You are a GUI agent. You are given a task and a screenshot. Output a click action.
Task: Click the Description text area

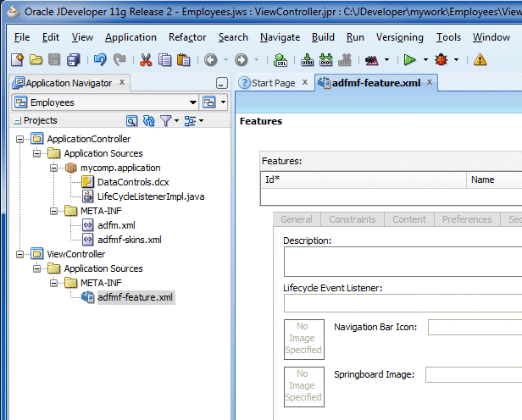tap(403, 262)
